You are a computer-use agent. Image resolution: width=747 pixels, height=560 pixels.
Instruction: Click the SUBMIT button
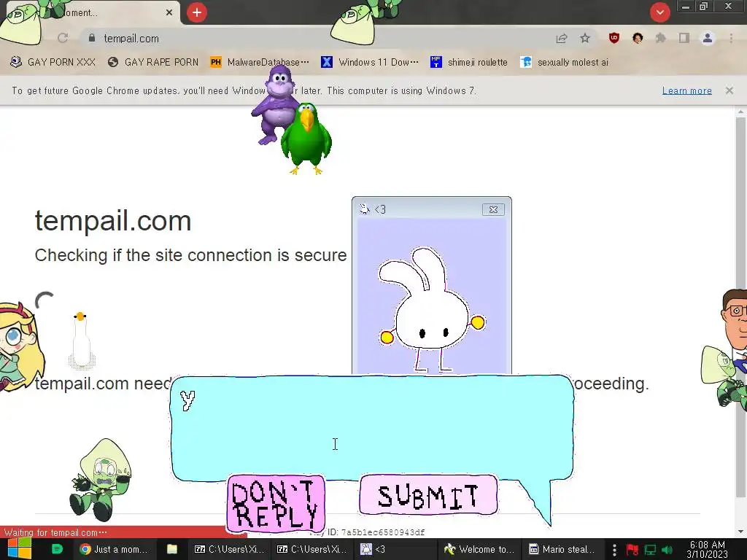pos(428,495)
